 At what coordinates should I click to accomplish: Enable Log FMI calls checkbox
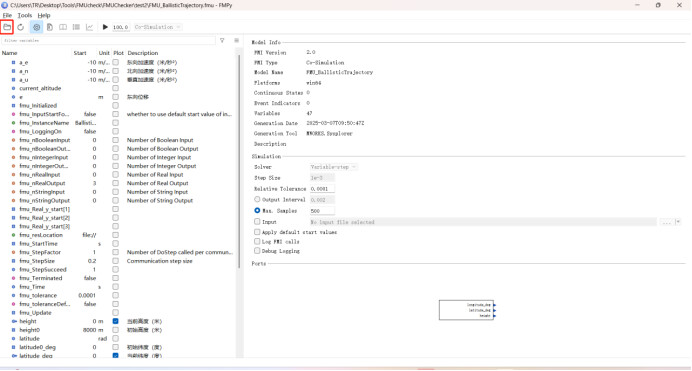click(x=257, y=242)
